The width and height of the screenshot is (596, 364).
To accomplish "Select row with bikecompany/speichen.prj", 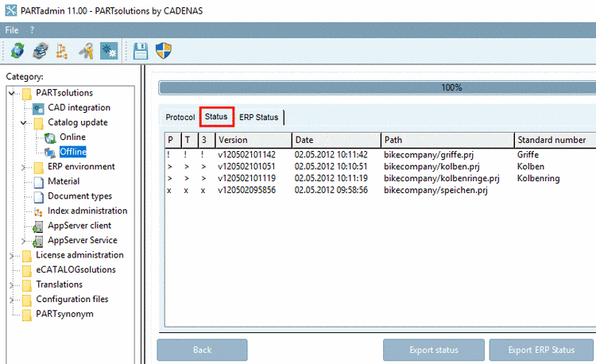I will (381, 190).
